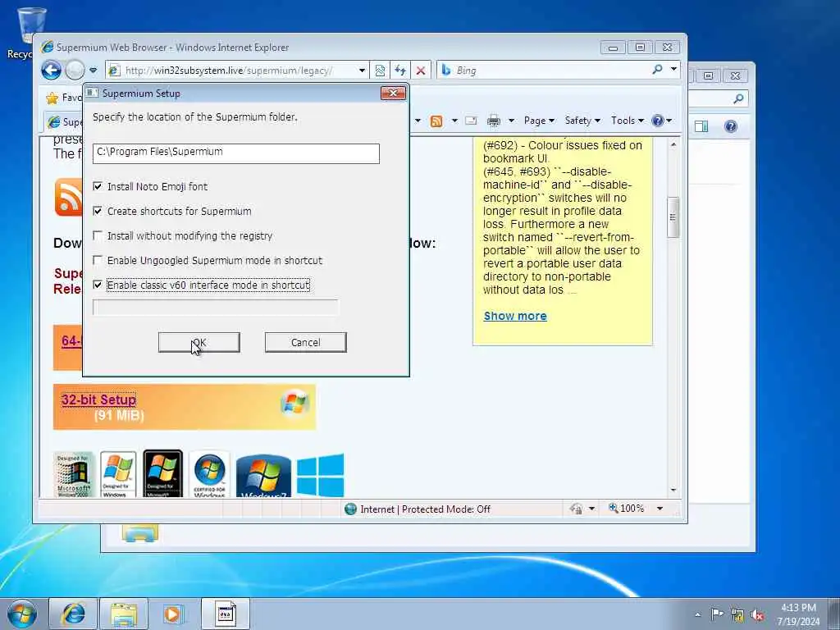
Task: Click the IE back navigation button
Action: coord(52,71)
